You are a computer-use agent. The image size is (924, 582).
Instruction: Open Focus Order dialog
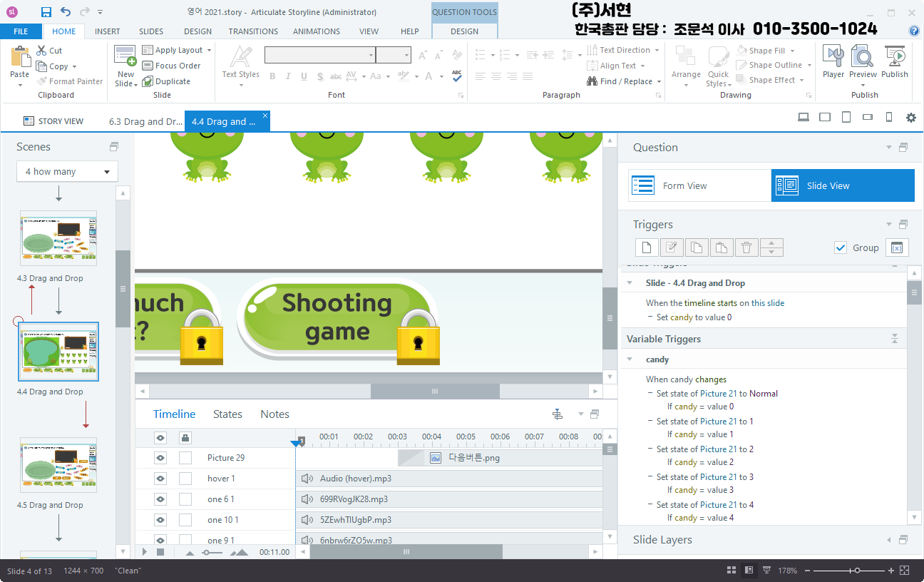click(171, 66)
